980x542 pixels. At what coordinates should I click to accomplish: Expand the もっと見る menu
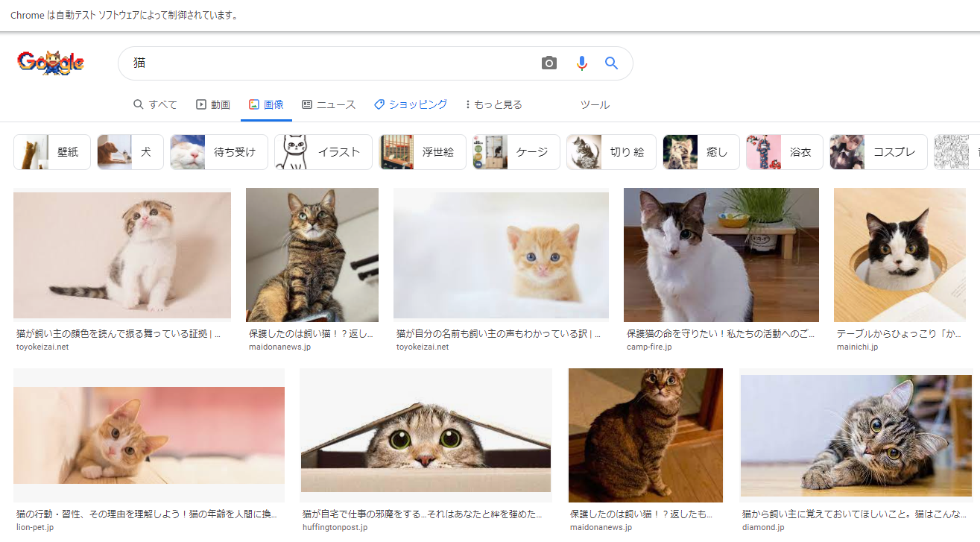pyautogui.click(x=493, y=104)
